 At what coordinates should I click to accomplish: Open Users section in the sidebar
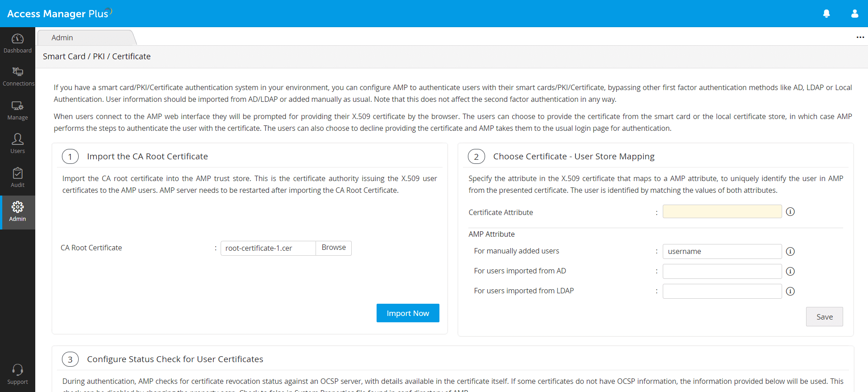18,144
